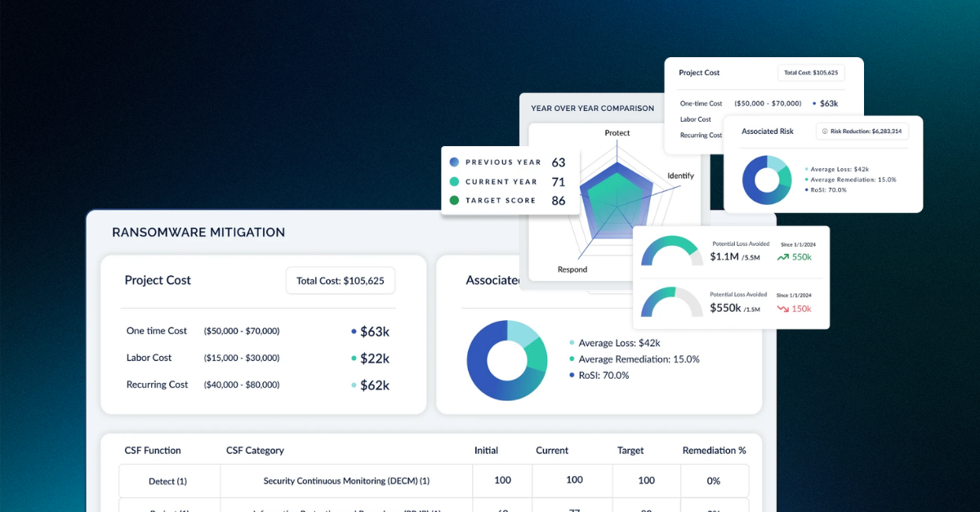Click the green 550k change value
980x512 pixels.
[802, 256]
